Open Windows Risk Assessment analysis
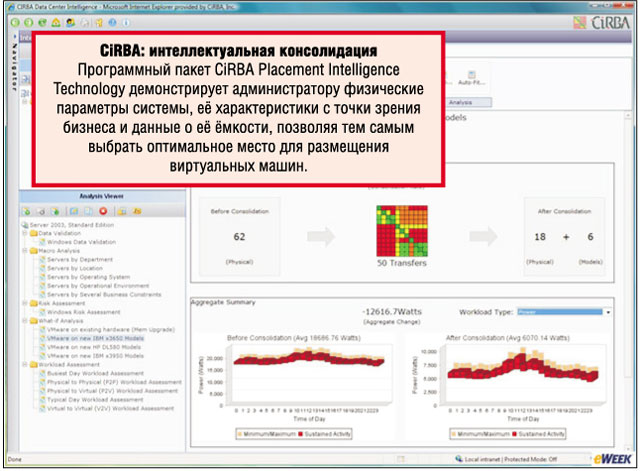Image resolution: width=640 pixels, height=471 pixels. click(84, 312)
